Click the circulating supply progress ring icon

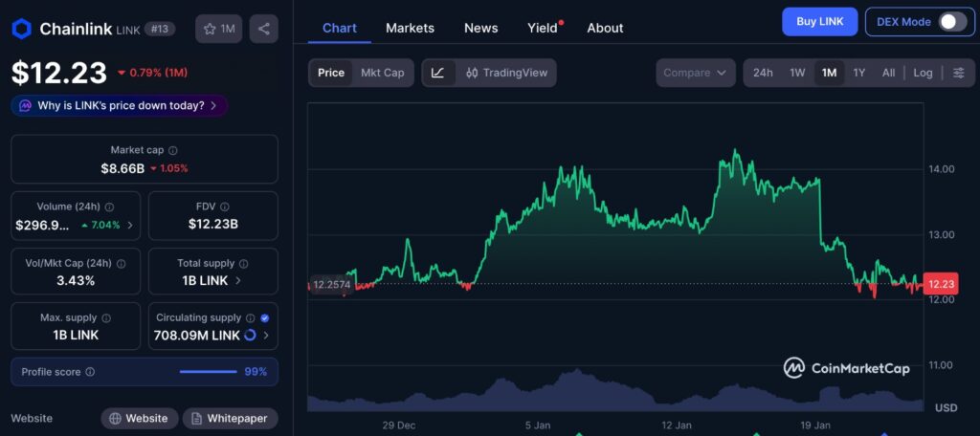[250, 336]
